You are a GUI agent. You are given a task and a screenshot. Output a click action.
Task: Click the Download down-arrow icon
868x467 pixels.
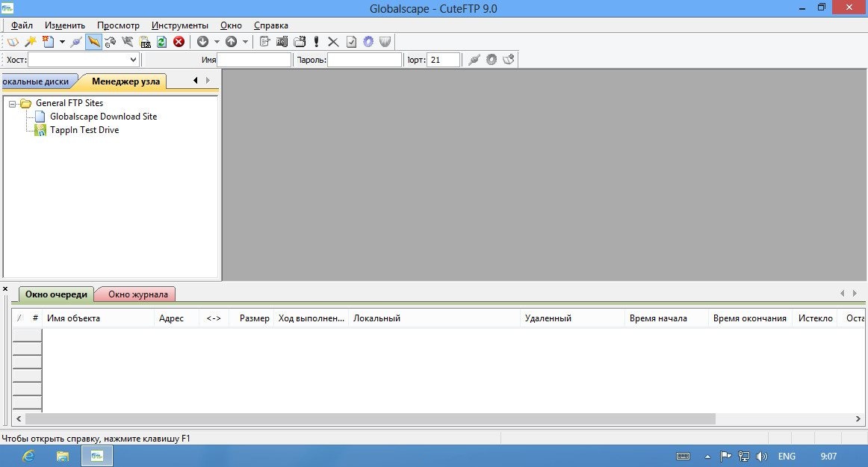click(202, 42)
